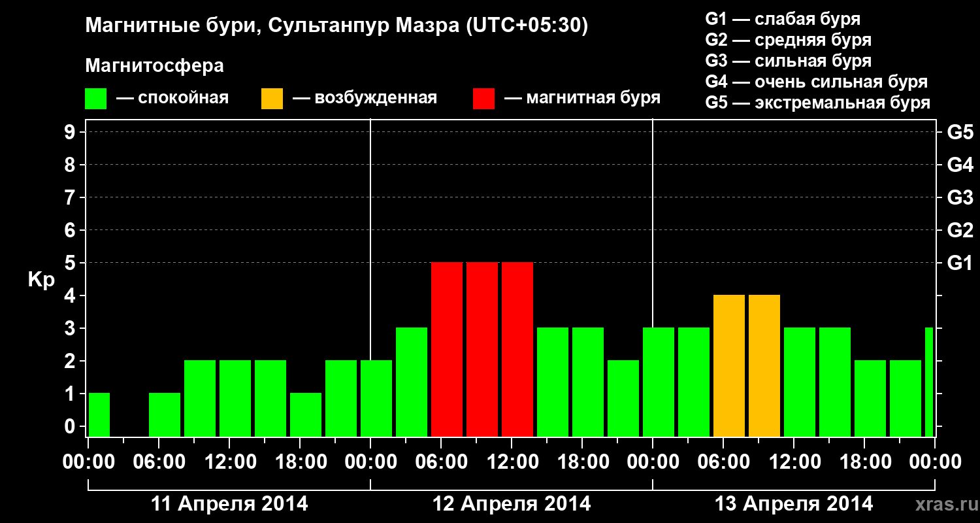Click the green 'спокойная' legend swatch
Image resolution: width=980 pixels, height=523 pixels.
click(x=96, y=99)
